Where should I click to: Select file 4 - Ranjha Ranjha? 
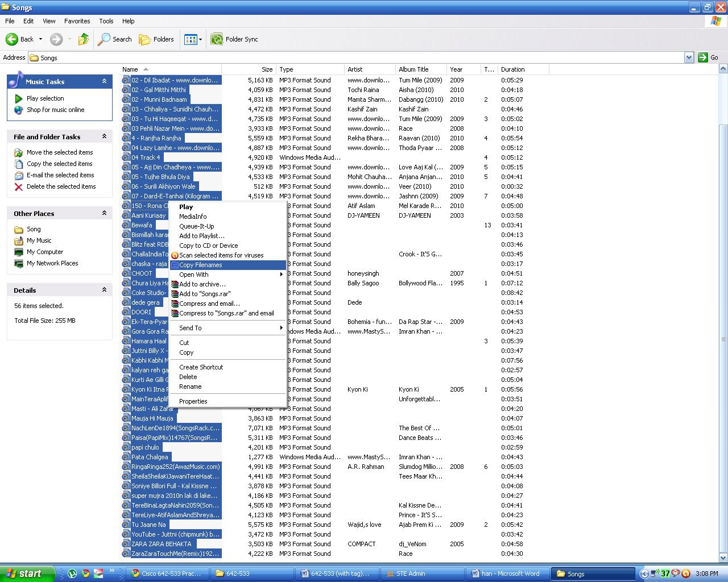click(157, 138)
